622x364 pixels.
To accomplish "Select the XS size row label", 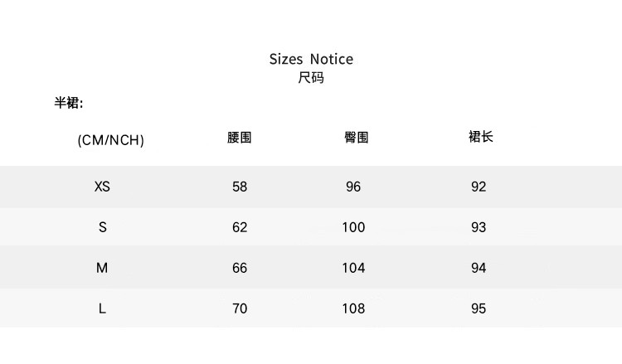I will tap(102, 187).
